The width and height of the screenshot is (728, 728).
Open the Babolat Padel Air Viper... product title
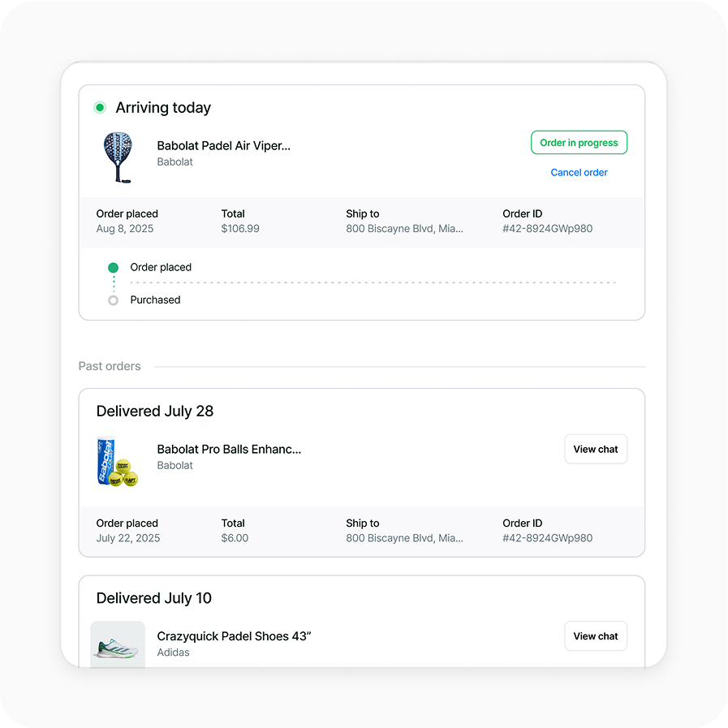223,146
